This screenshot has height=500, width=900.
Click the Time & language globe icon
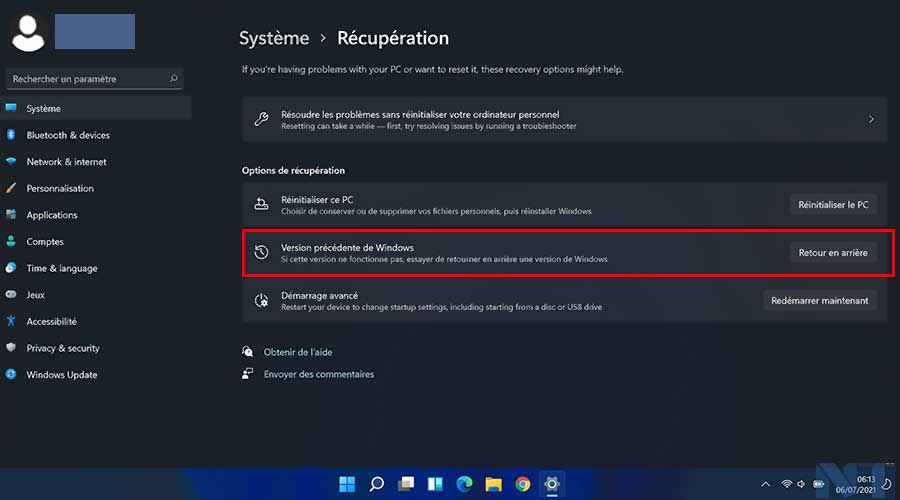(x=11, y=268)
